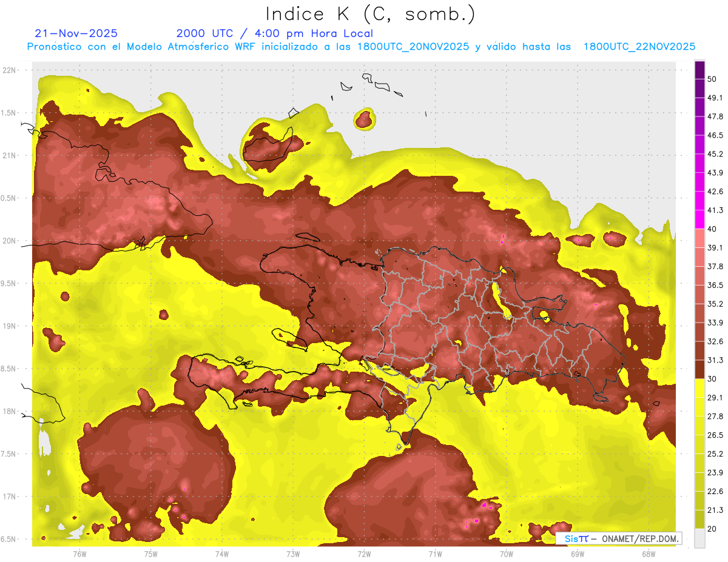Click the "2000 UTC / 4:00 pm Hora Local" label
The image size is (728, 562).
click(x=274, y=33)
